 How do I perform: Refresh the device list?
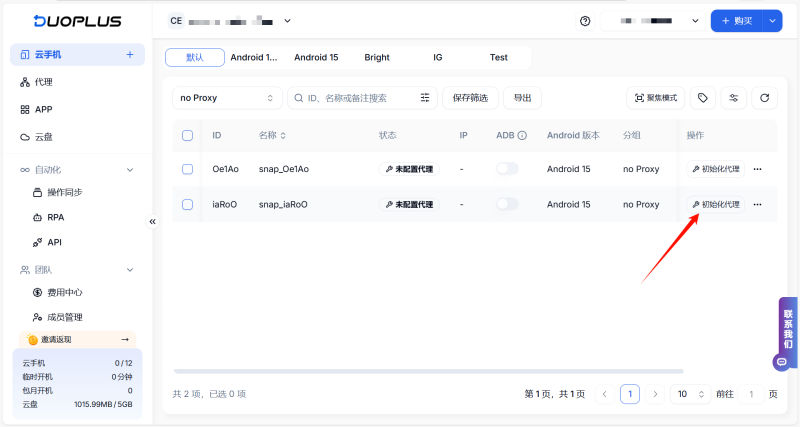coord(764,98)
